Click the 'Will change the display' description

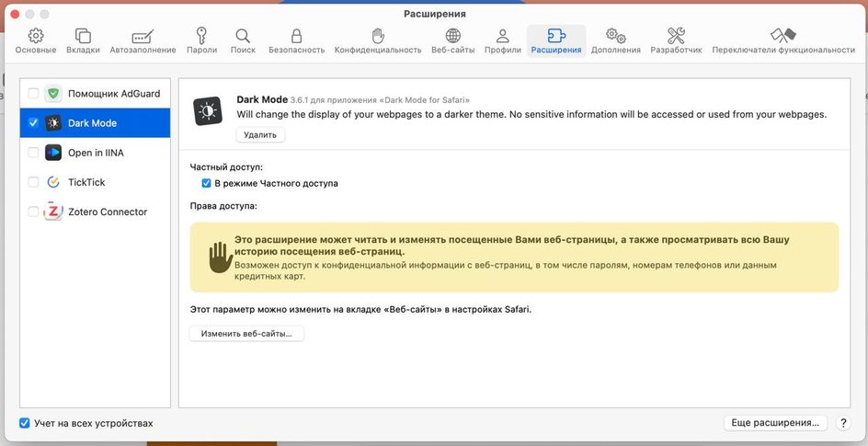(531, 115)
